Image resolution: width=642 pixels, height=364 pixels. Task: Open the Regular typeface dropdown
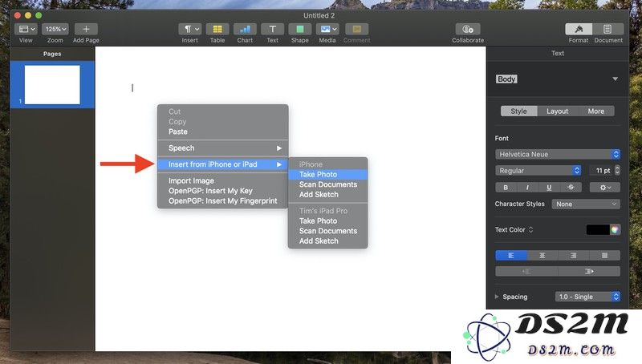[x=538, y=171]
